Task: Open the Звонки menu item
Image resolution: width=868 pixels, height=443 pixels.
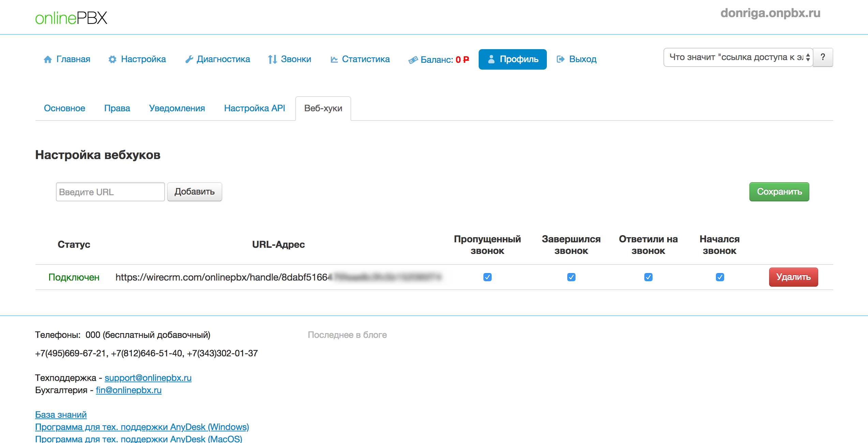Action: click(x=289, y=59)
